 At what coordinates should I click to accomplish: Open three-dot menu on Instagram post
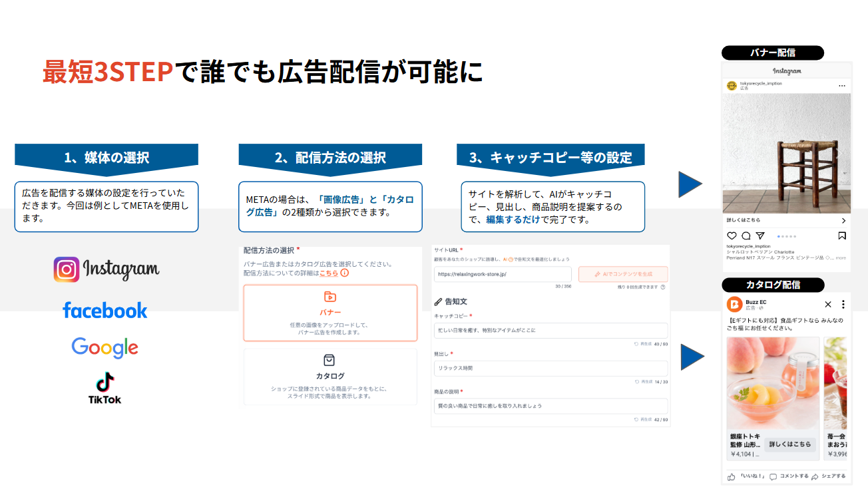[842, 86]
